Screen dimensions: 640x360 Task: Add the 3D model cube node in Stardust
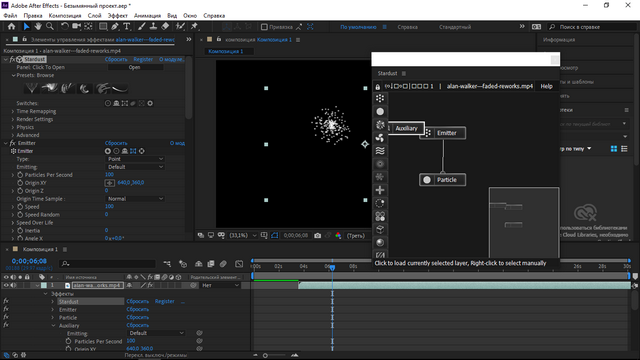point(380,229)
